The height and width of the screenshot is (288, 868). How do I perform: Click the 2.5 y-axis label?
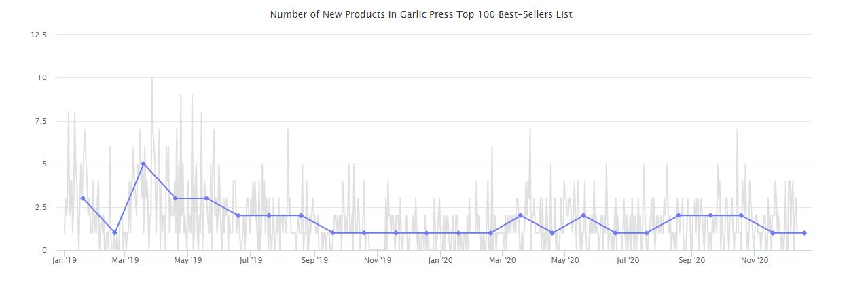click(x=41, y=207)
